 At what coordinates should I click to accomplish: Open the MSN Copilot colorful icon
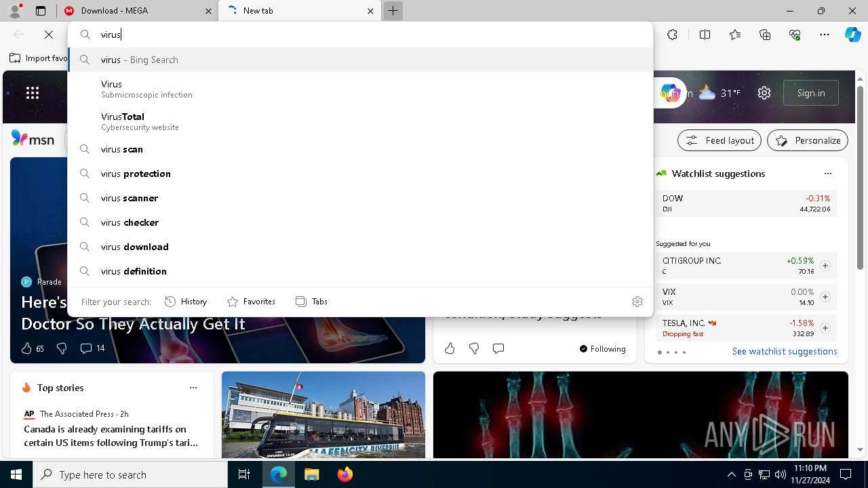pos(670,93)
